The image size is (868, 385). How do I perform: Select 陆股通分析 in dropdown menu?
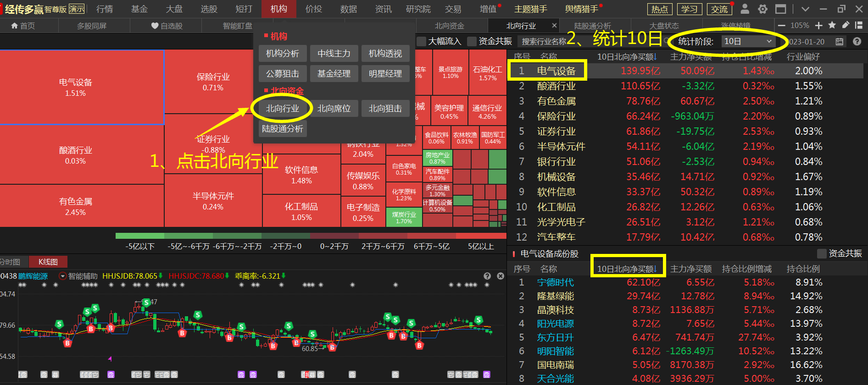pos(283,129)
